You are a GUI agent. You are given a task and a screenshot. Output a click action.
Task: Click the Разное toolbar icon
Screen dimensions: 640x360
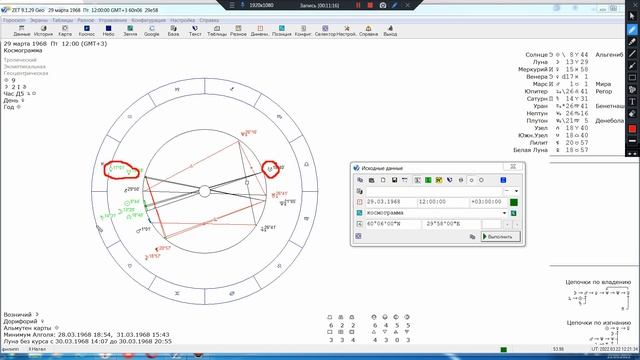tap(238, 31)
